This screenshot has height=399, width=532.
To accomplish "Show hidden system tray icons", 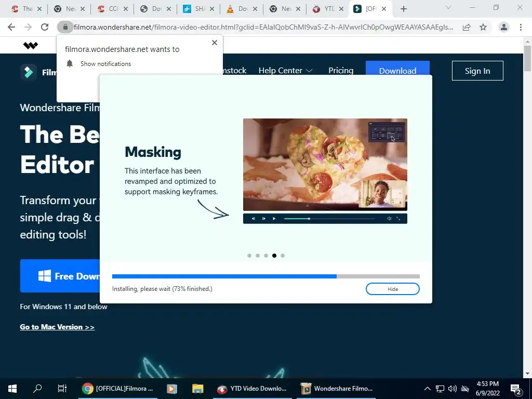I will point(428,389).
